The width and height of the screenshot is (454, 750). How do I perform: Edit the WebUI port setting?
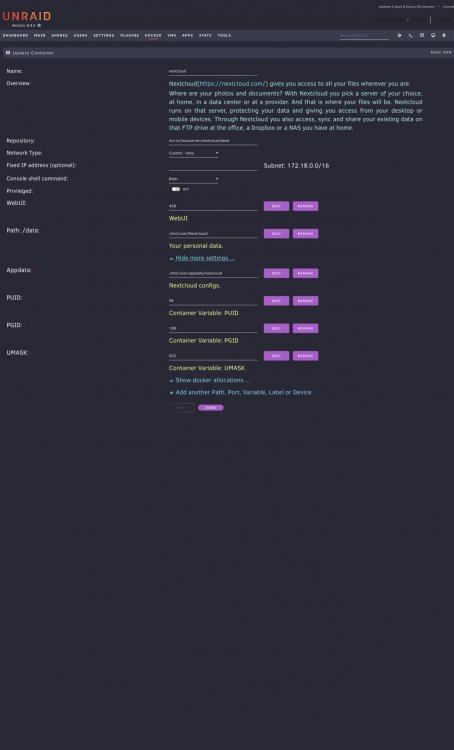tap(276, 206)
